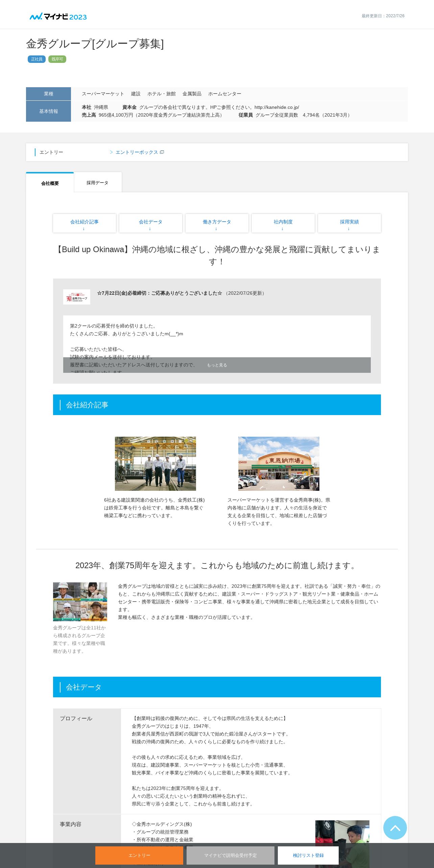The image size is (434, 868).
Task: Click the 従業員 4,794名 text
Action: pyautogui.click(x=295, y=115)
